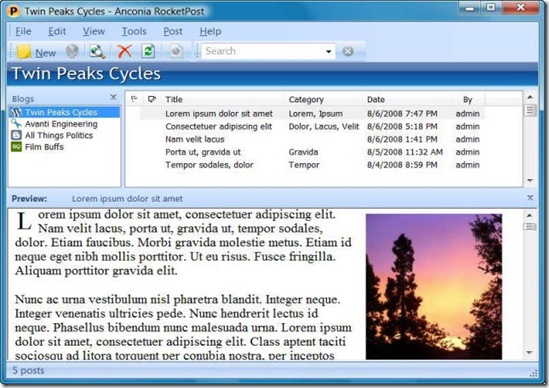549x388 pixels.
Task: Click category 'Dolor, Lacus, Velit'
Action: pyautogui.click(x=324, y=126)
